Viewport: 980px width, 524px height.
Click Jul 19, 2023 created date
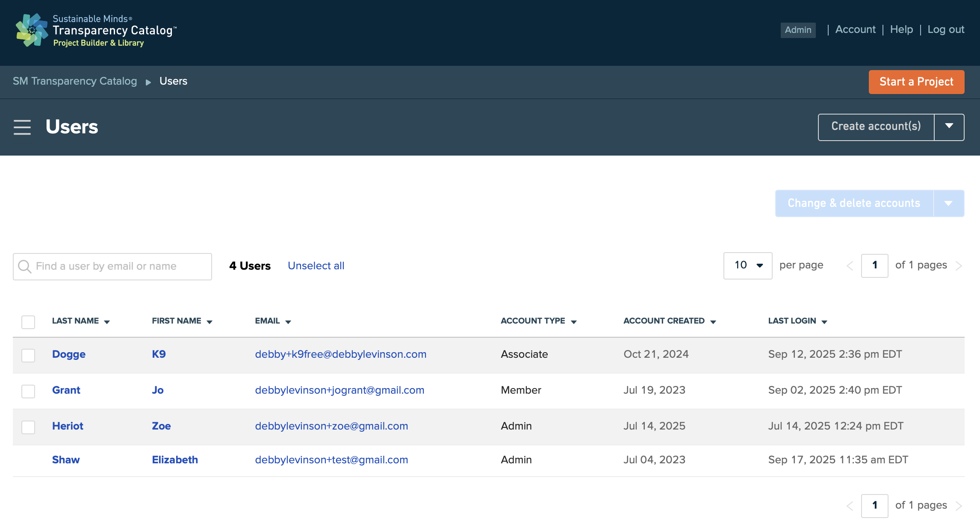pyautogui.click(x=654, y=390)
